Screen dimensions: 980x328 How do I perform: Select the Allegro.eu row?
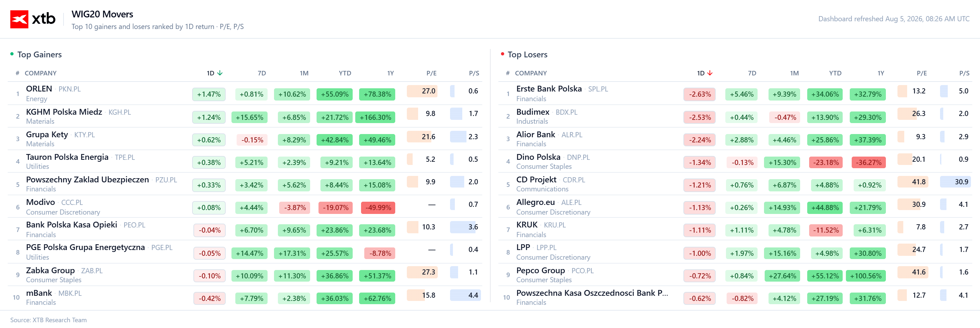[735, 207]
